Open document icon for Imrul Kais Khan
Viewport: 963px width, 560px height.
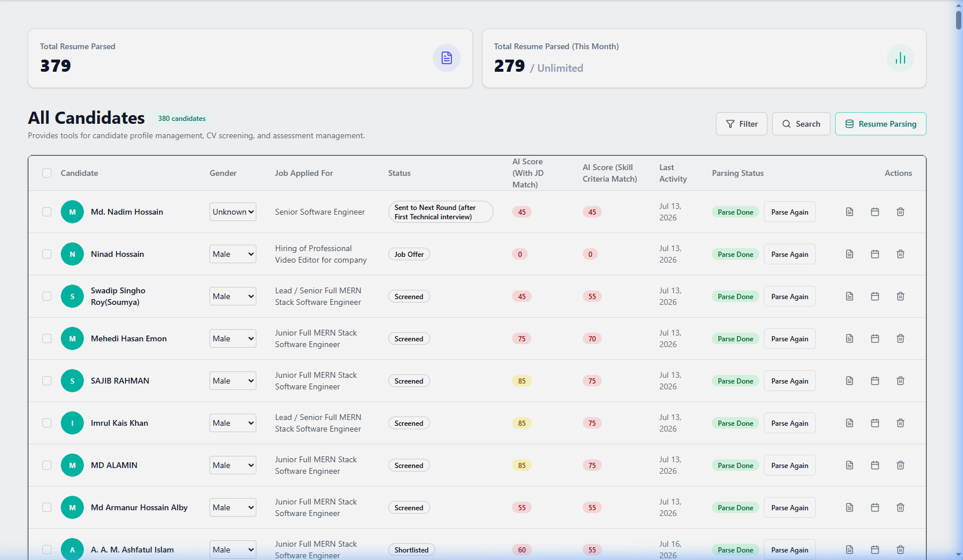tap(850, 423)
